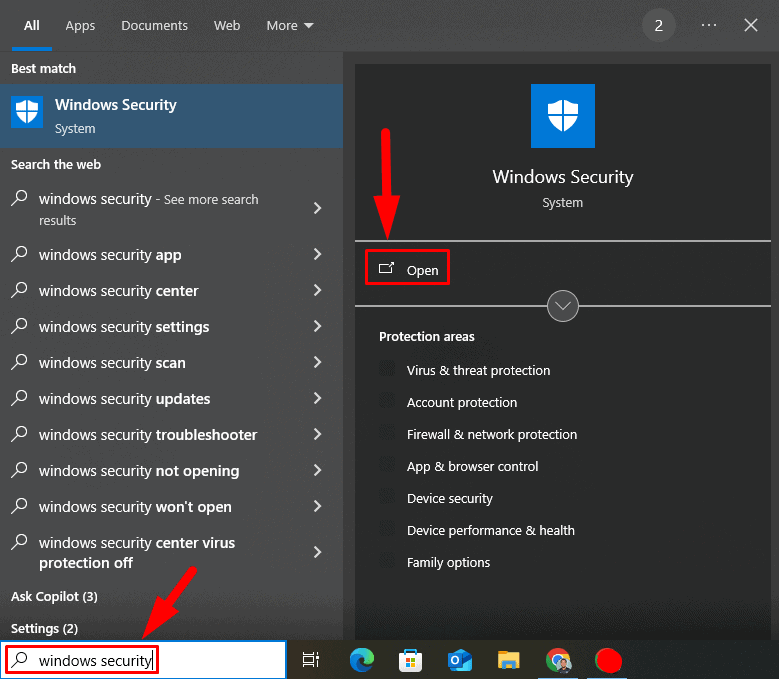Expand arrow for 'windows security app' suggestion
Screen dimensions: 779x679
pyautogui.click(x=317, y=254)
